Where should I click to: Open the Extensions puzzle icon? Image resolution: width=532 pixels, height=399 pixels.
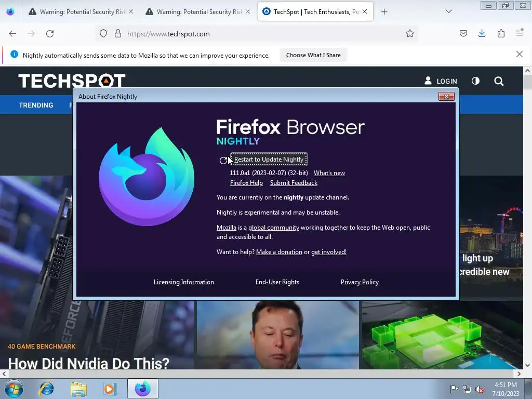click(x=501, y=33)
